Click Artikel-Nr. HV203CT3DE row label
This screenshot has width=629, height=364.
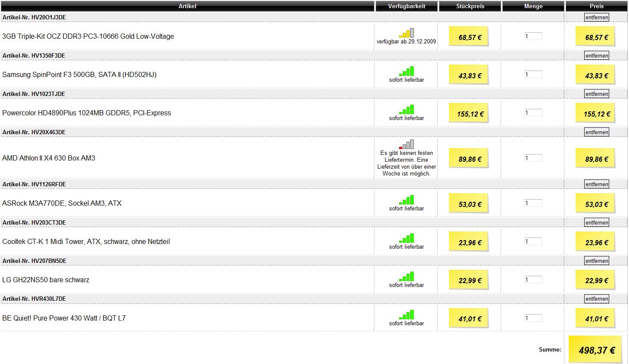click(x=34, y=222)
